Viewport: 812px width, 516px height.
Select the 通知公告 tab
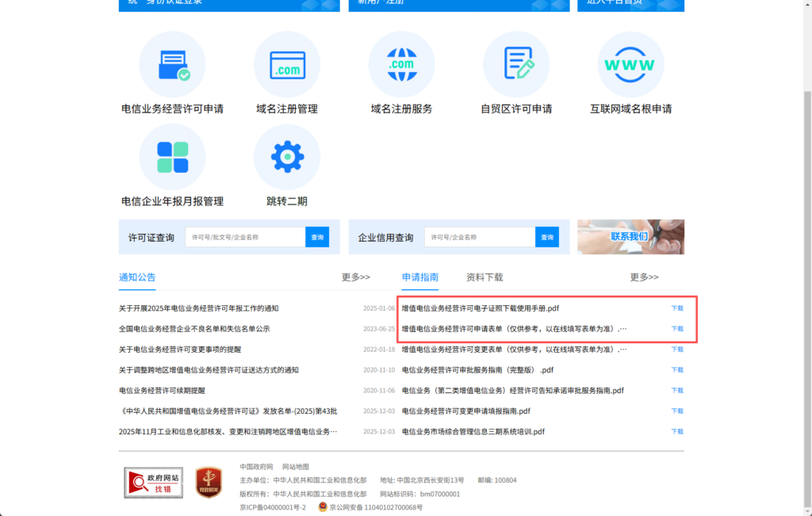click(x=137, y=277)
